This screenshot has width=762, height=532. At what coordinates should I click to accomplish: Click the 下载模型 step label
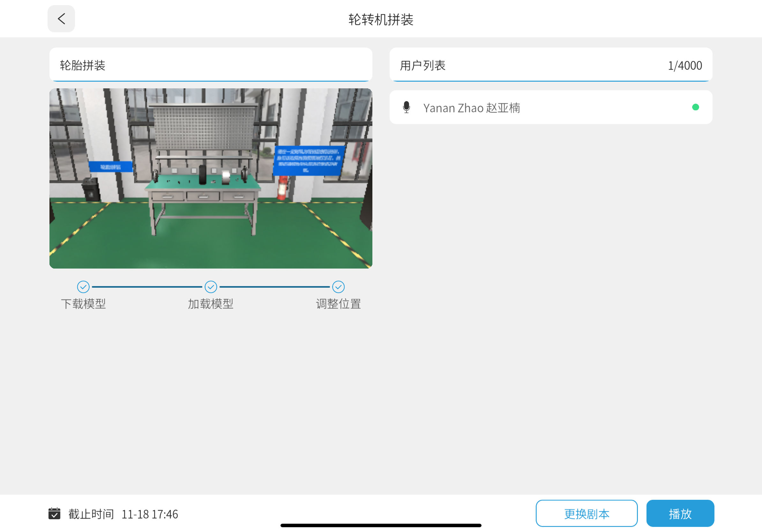[x=83, y=304]
